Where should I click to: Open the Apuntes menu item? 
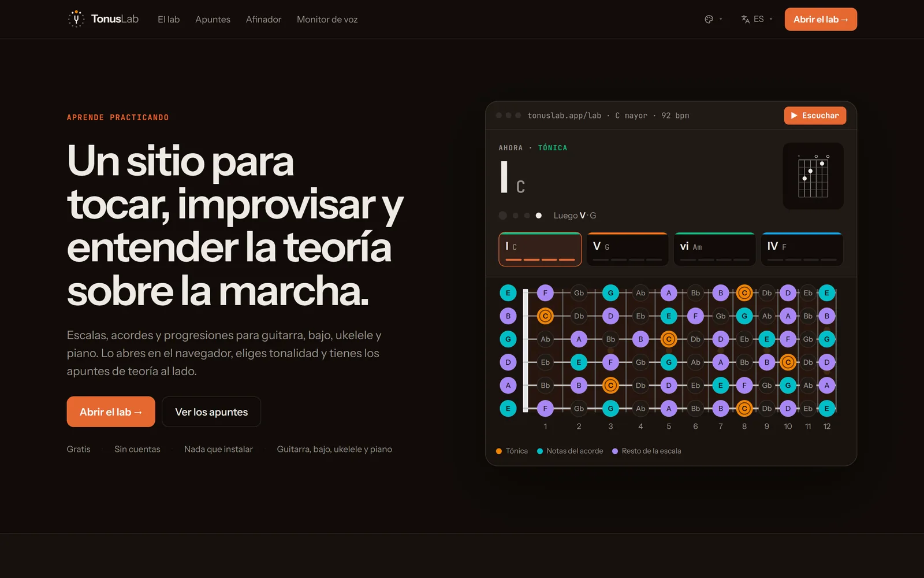click(213, 19)
